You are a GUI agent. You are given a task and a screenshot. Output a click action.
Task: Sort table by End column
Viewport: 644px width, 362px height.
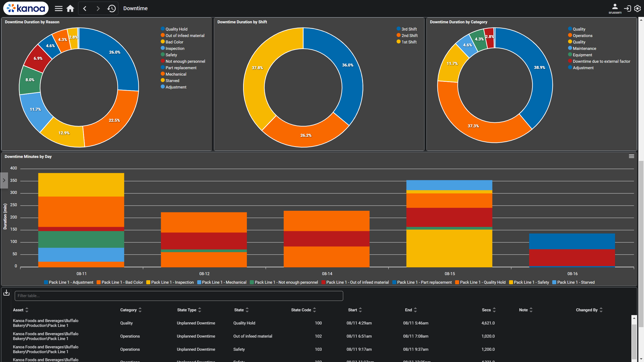point(411,310)
